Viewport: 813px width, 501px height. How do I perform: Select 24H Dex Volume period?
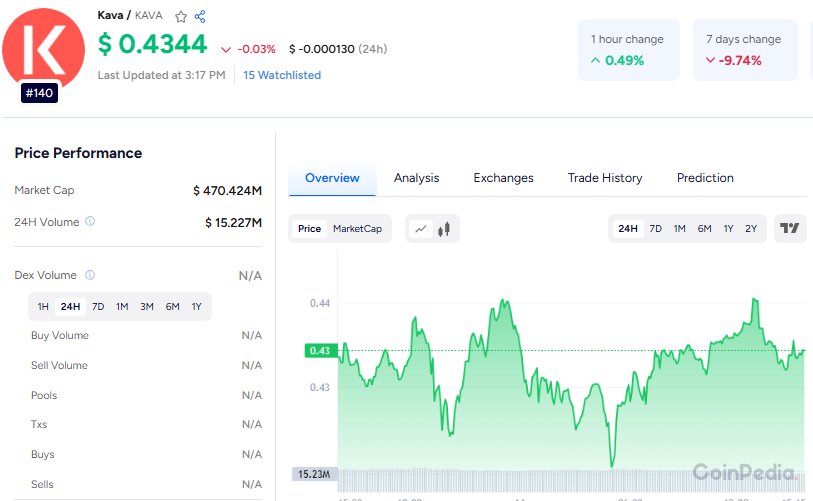click(71, 307)
